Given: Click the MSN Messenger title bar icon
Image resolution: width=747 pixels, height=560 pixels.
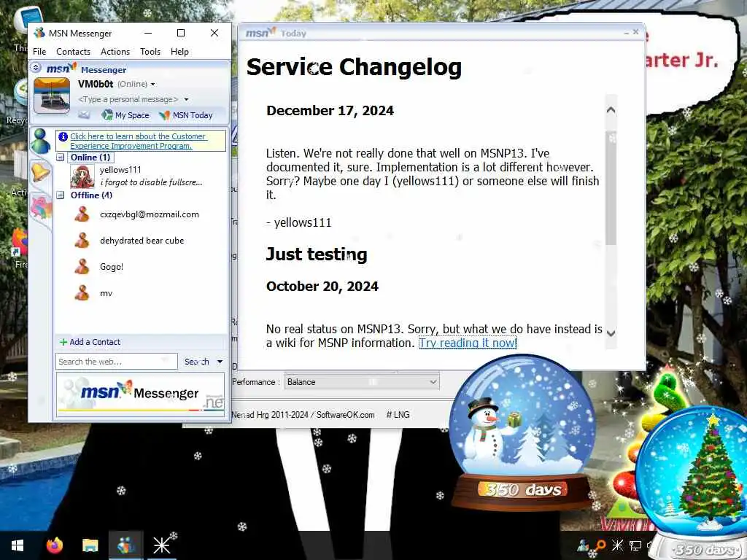Looking at the screenshot, I should (39, 33).
